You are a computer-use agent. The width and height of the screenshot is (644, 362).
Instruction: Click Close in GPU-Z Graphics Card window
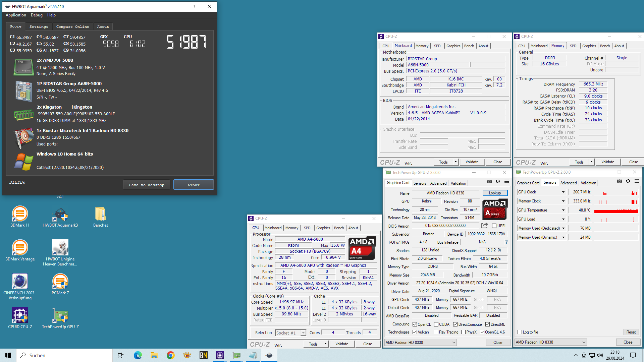click(x=498, y=343)
